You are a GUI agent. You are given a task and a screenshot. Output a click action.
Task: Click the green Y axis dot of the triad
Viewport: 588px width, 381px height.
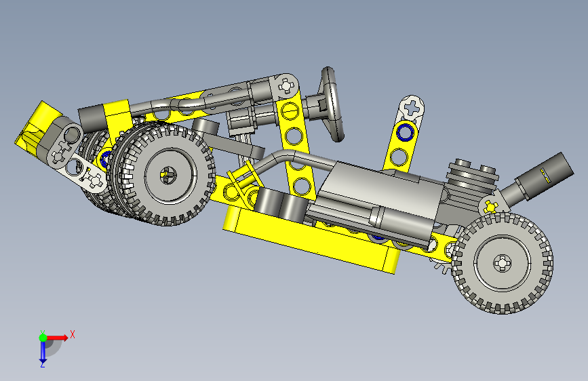pos(43,338)
